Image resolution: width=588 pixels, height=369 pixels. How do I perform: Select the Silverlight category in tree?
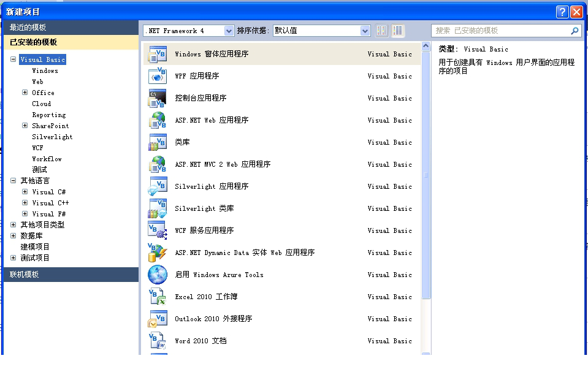point(52,137)
